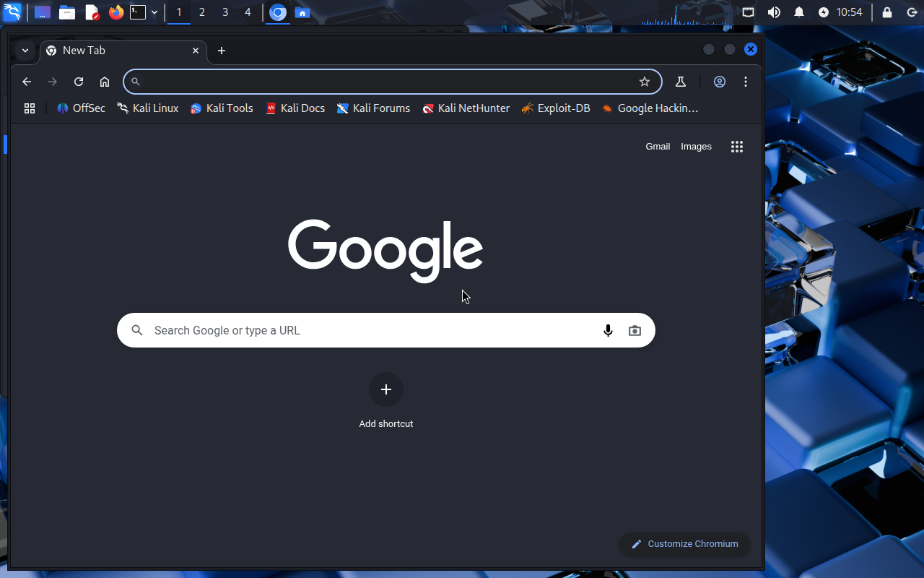Select the home folder taskbar window

point(302,12)
